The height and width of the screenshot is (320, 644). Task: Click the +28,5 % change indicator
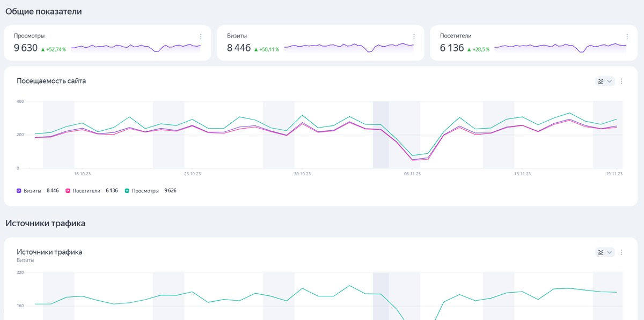tap(478, 49)
